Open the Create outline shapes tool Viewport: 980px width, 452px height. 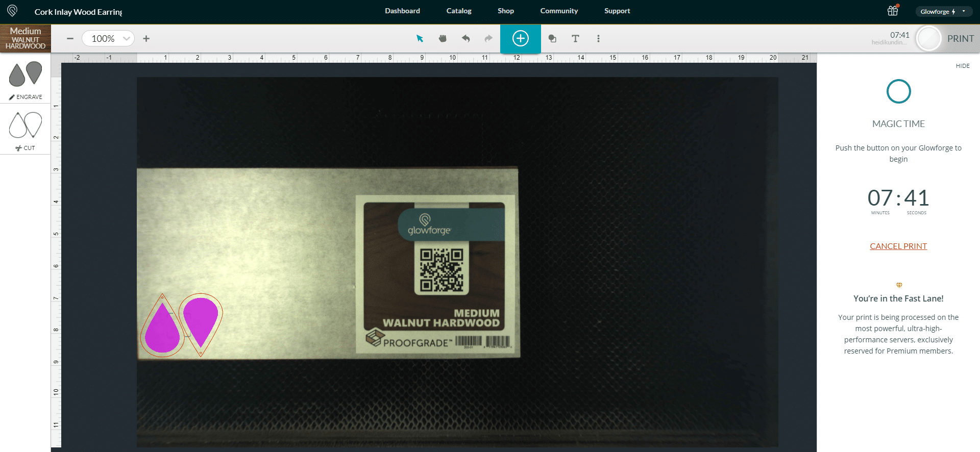pyautogui.click(x=552, y=39)
